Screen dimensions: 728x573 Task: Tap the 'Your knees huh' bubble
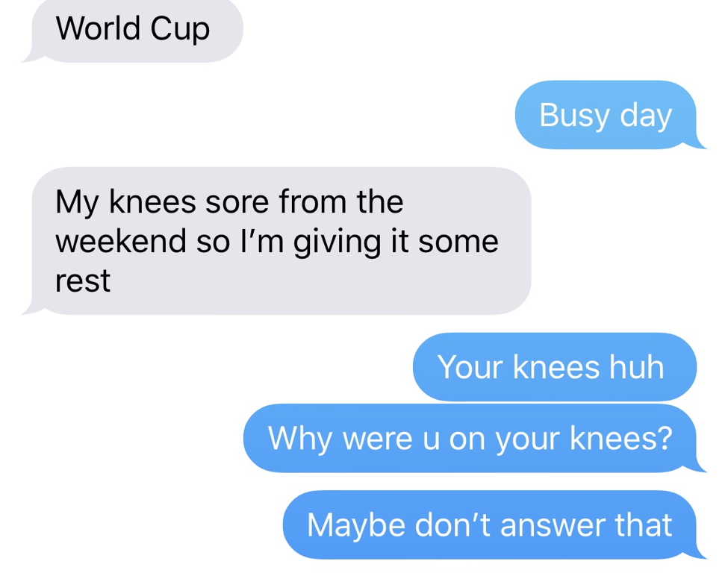coord(554,367)
